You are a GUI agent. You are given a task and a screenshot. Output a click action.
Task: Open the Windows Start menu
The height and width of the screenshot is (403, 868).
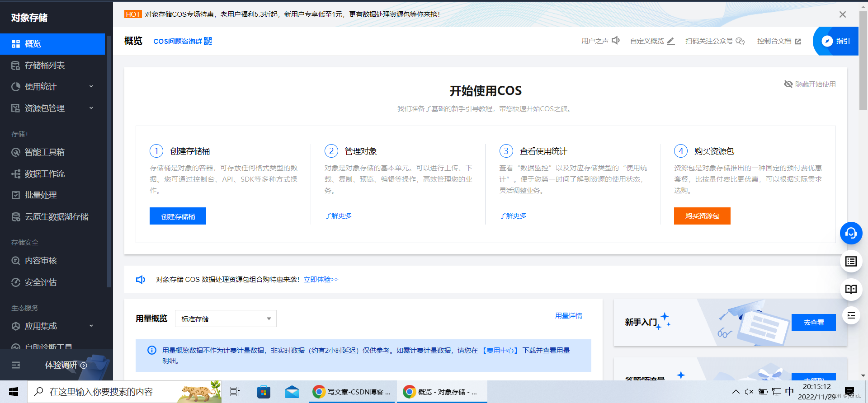coord(14,392)
